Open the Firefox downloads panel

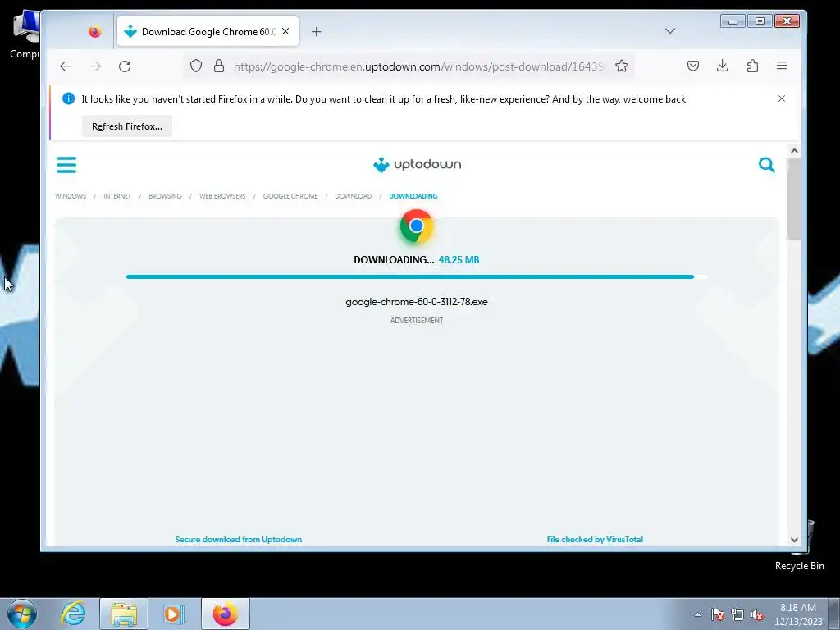(x=722, y=66)
